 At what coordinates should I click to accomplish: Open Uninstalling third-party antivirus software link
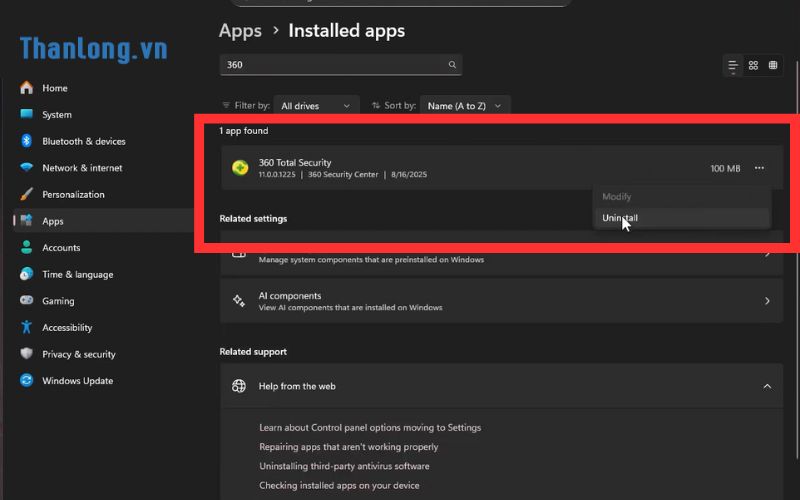[344, 466]
